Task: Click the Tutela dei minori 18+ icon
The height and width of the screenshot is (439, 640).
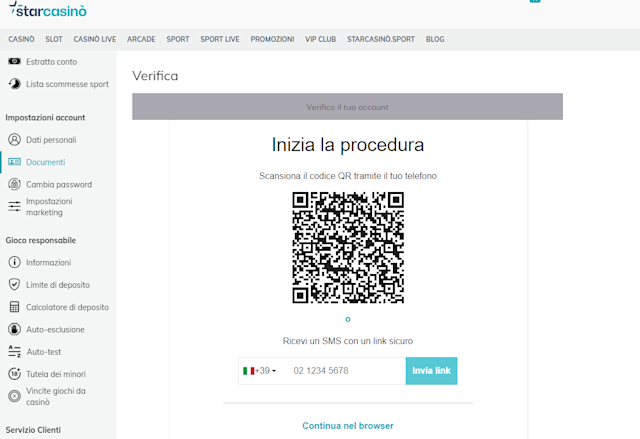Action: pyautogui.click(x=14, y=374)
